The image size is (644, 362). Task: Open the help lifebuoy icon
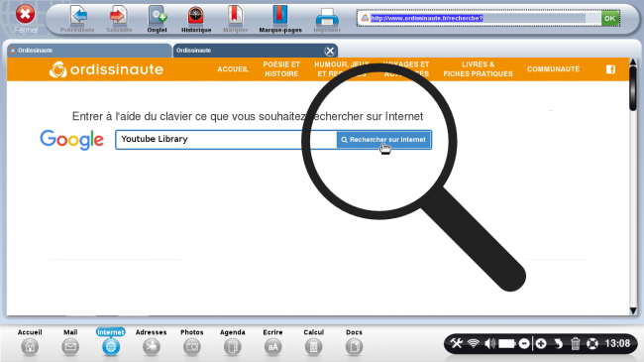tap(591, 343)
